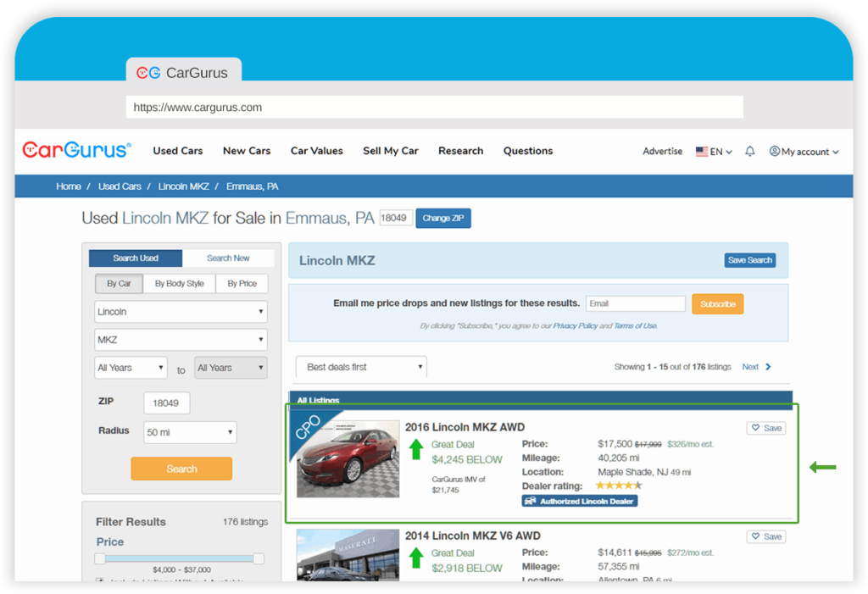Select the By Price search option
The height and width of the screenshot is (594, 868).
(242, 284)
